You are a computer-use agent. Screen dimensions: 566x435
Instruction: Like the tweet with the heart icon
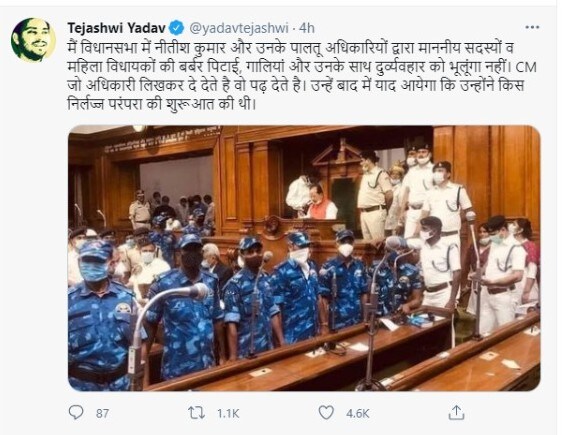326,413
